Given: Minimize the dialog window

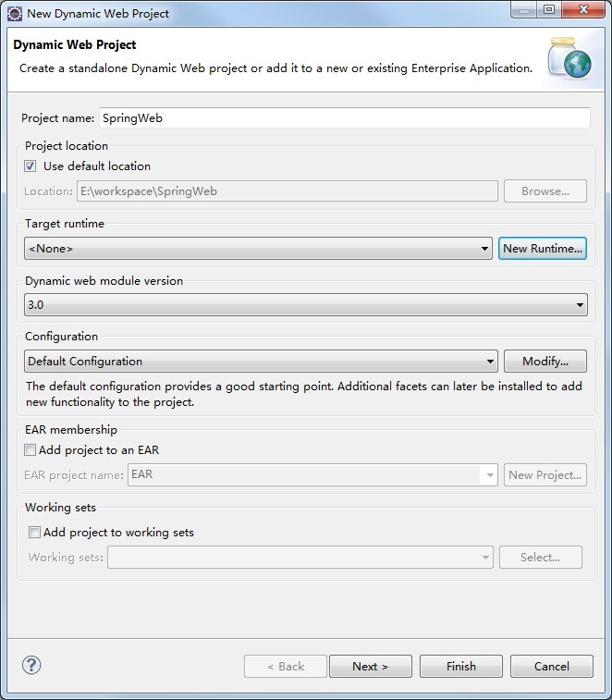Looking at the screenshot, I should point(524,10).
